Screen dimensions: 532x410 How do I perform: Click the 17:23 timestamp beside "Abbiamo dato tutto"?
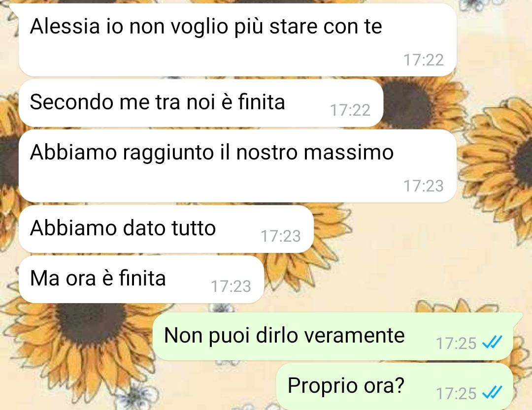(281, 236)
